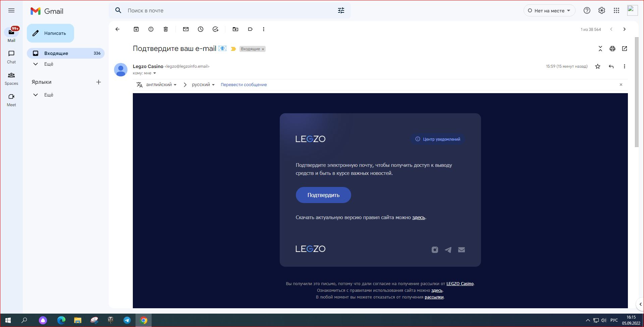
Task: Switch to the Mail tab
Action: click(x=11, y=35)
